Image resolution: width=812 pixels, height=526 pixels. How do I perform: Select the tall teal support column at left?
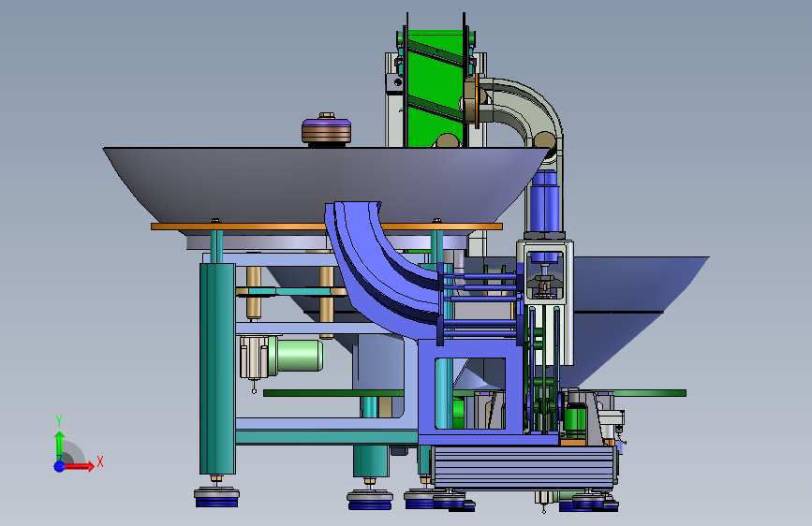(x=217, y=369)
